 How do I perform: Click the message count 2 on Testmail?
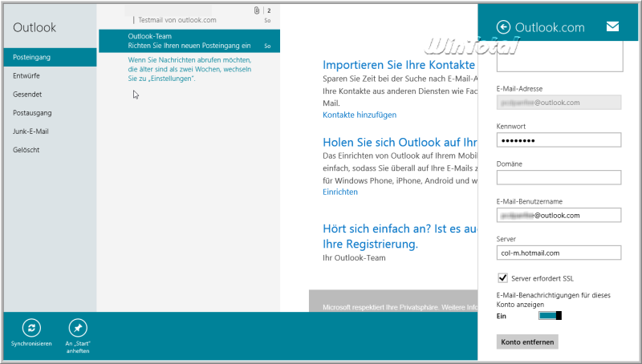coord(269,10)
